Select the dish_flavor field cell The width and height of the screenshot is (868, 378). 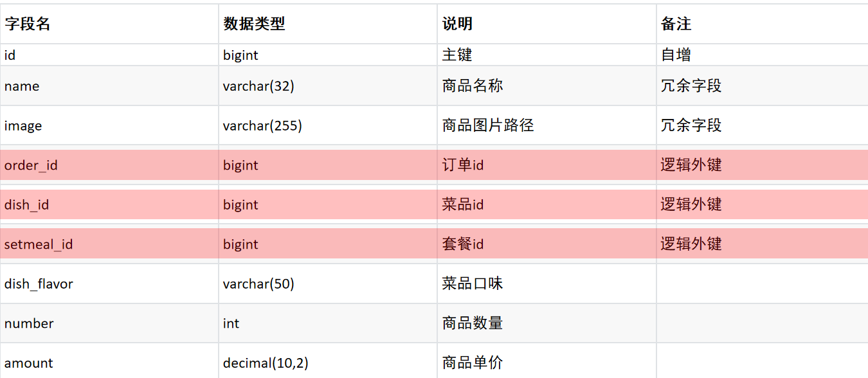point(109,283)
